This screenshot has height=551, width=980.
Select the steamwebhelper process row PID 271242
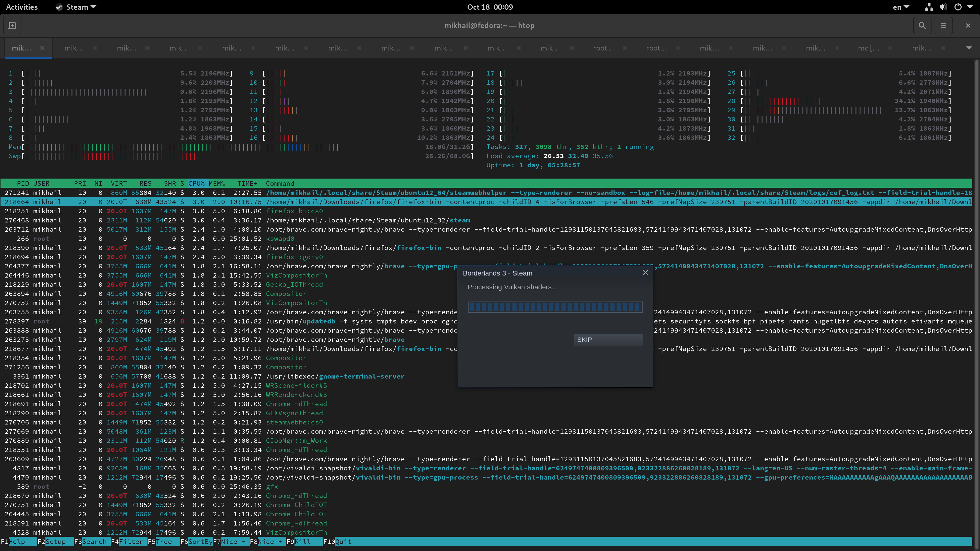click(487, 193)
